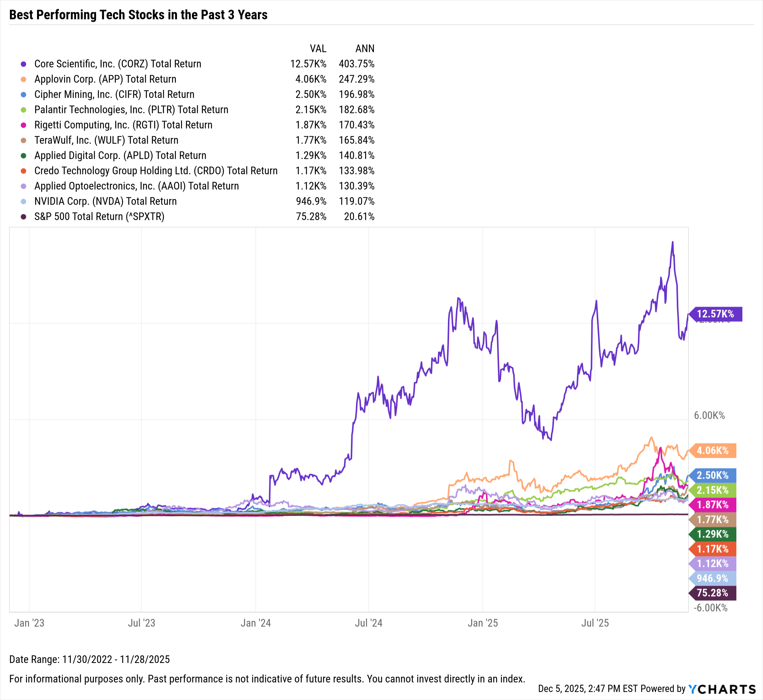
Task: Select the Jul '25 x-axis label
Action: click(x=595, y=623)
